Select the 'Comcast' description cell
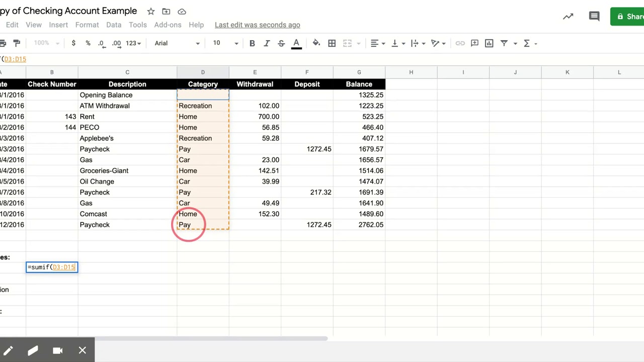This screenshot has width=644, height=362. coord(127,214)
